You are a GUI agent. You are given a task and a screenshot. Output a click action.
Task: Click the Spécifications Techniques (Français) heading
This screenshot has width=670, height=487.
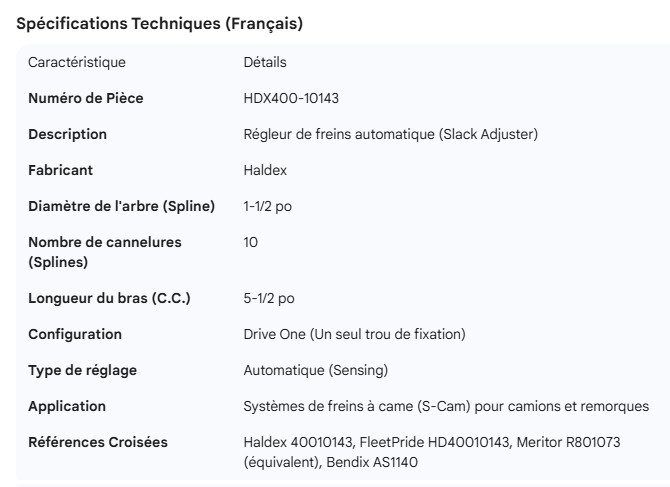pyautogui.click(x=160, y=25)
